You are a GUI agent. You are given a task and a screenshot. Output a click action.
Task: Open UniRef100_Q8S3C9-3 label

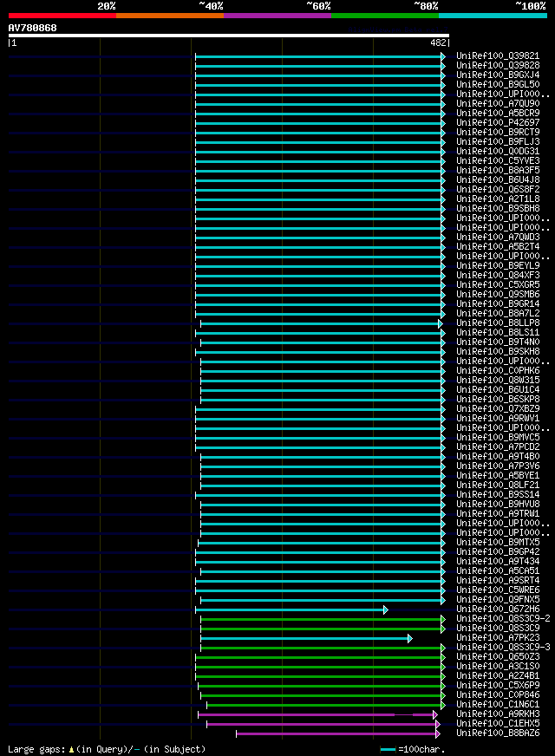[503, 647]
